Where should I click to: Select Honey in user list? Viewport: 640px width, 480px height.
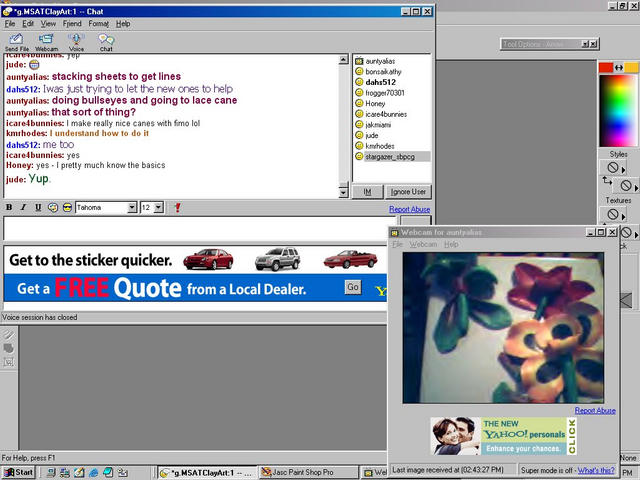pos(375,103)
